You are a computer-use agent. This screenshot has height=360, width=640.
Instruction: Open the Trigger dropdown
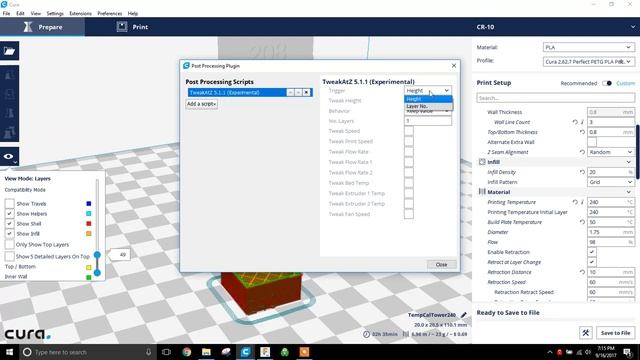click(x=428, y=91)
